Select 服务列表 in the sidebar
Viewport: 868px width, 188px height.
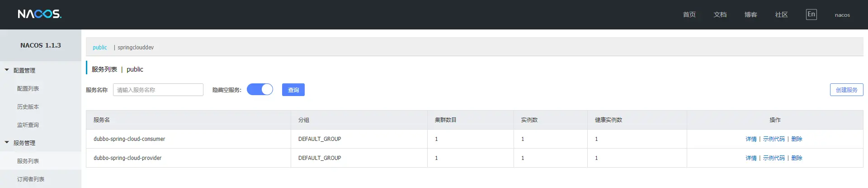tap(28, 161)
